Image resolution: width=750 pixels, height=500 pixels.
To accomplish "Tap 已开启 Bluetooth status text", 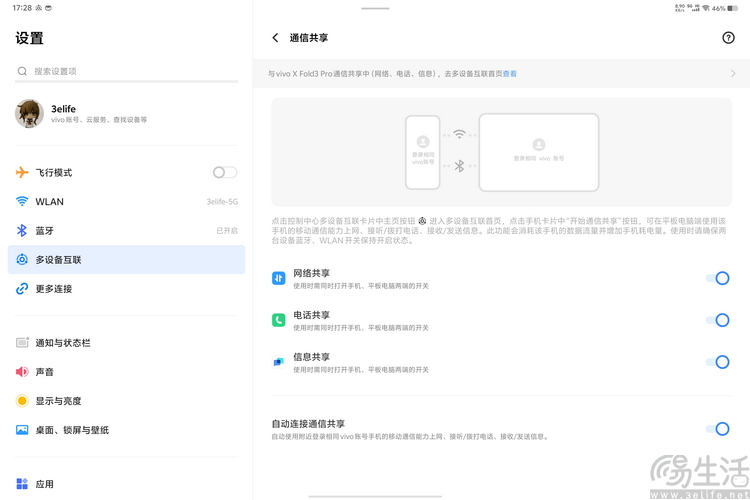I will tap(227, 231).
